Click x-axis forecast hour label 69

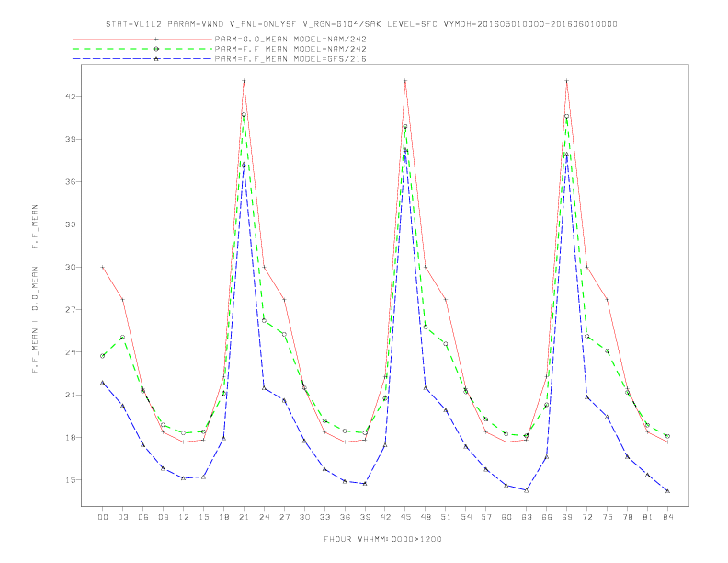(567, 517)
